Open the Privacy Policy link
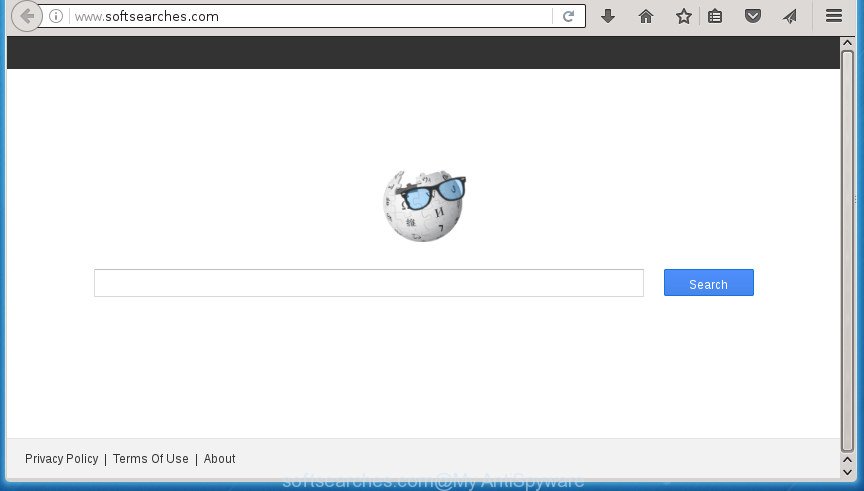864x491 pixels. [x=62, y=458]
